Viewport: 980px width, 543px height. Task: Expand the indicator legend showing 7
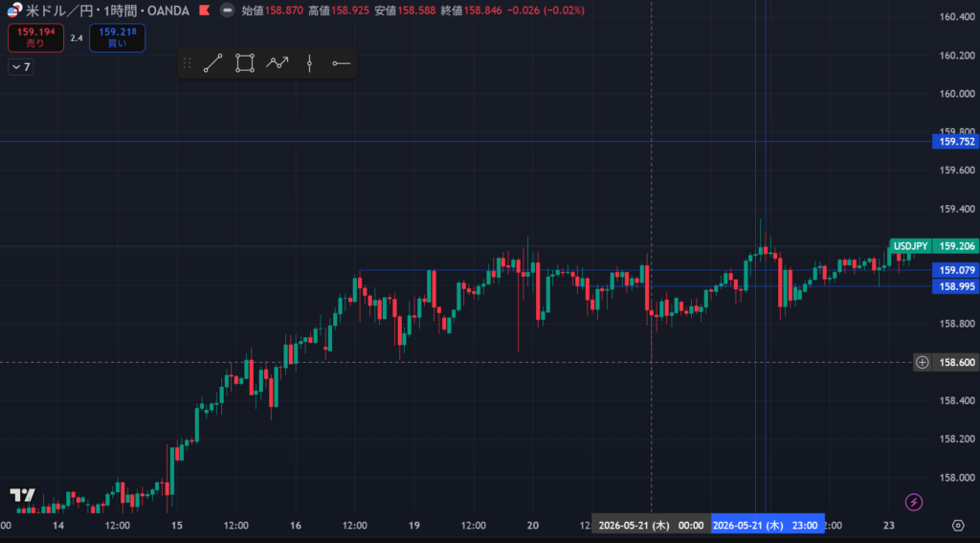coord(21,67)
